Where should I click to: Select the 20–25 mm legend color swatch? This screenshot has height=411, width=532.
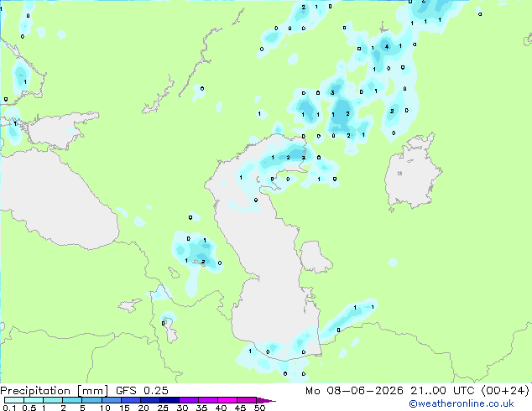coord(150,400)
